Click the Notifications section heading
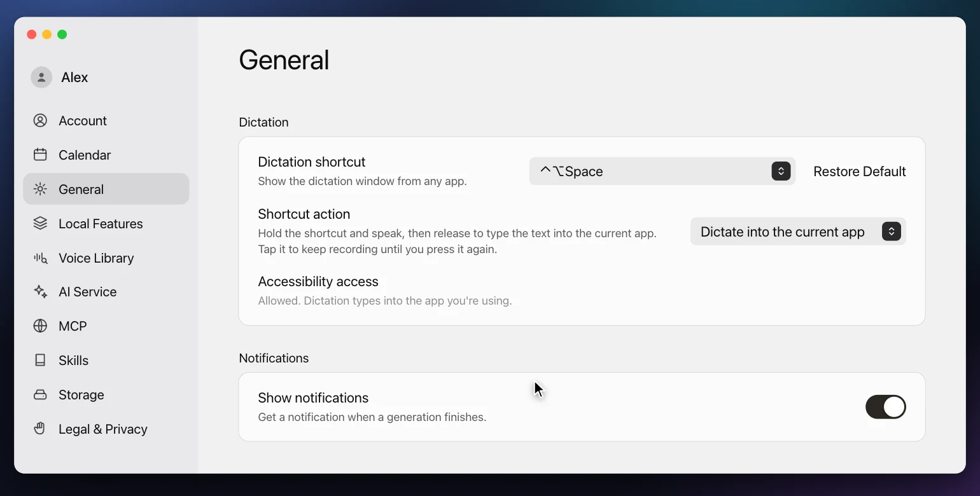The image size is (980, 496). pyautogui.click(x=274, y=358)
